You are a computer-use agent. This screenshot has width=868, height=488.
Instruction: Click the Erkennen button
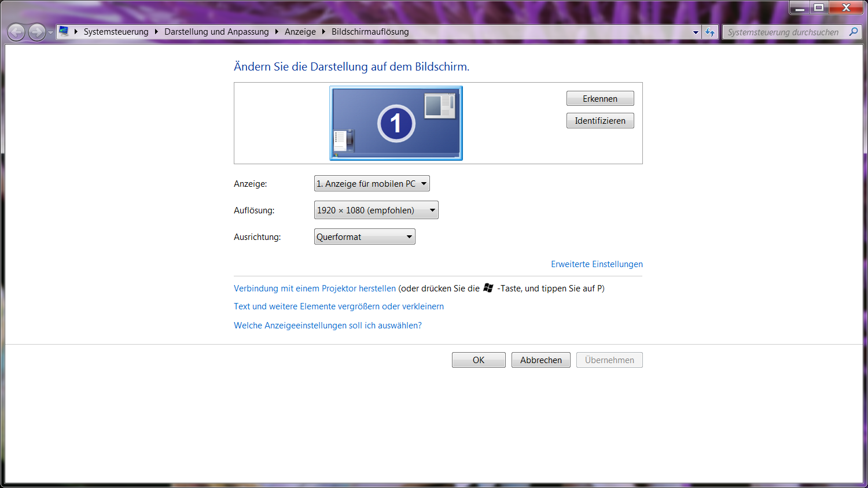[600, 99]
